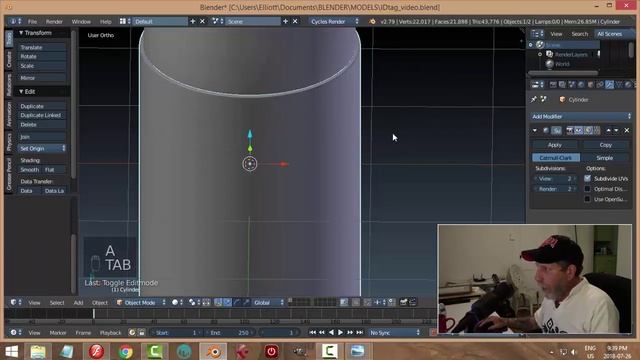Jump to the last frame
Viewport: 640px width, 360px height.
tap(359, 333)
